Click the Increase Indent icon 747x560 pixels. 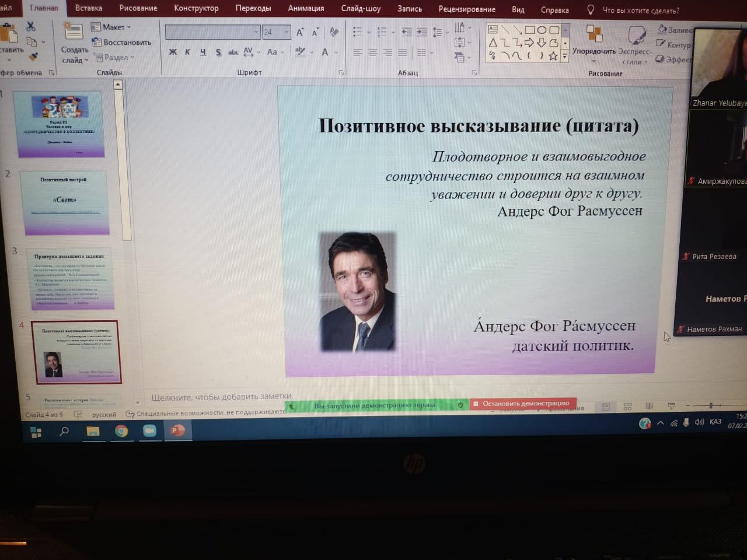coord(421,32)
